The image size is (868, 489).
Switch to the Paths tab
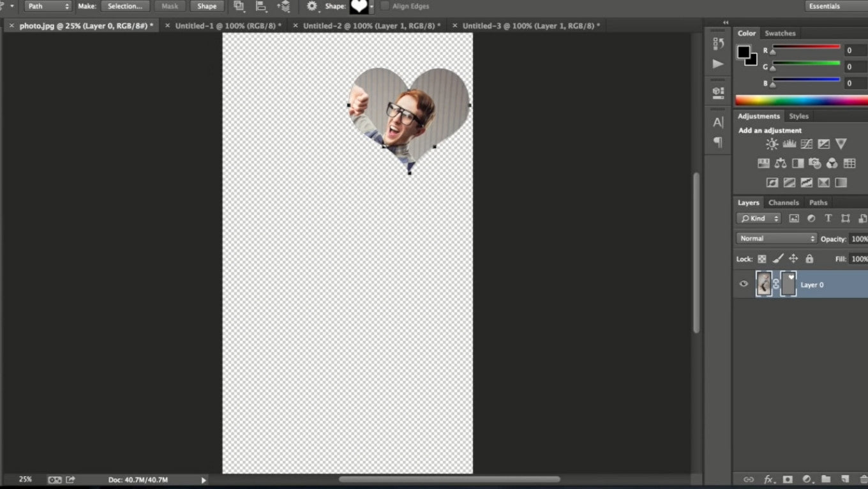click(818, 202)
